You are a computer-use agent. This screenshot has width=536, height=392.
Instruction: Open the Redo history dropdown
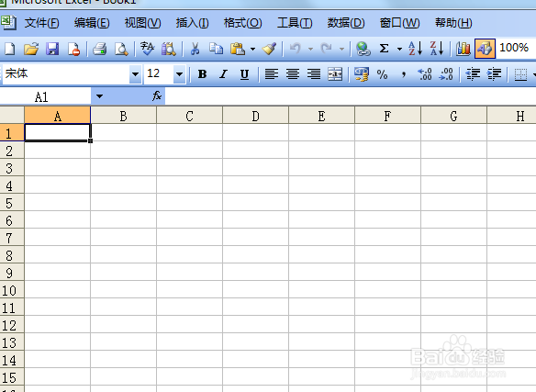(341, 49)
